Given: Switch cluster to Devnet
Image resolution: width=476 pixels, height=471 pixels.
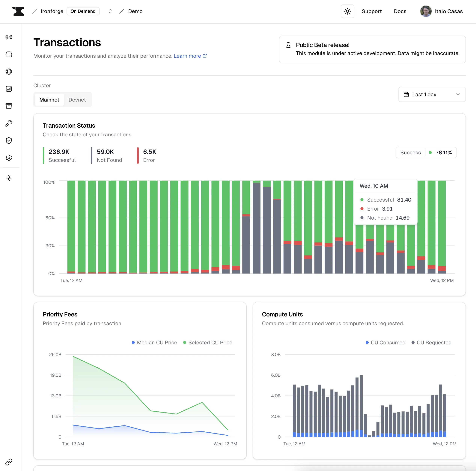Looking at the screenshot, I should (x=77, y=100).
